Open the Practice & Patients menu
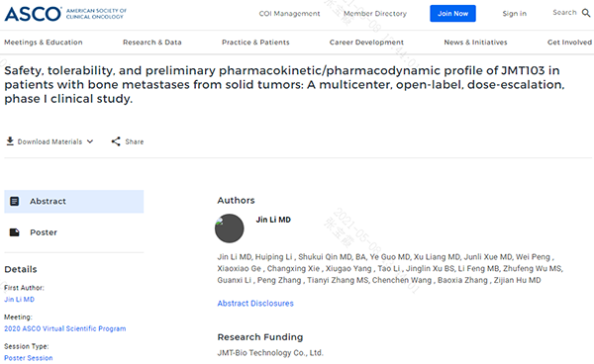 pyautogui.click(x=255, y=42)
